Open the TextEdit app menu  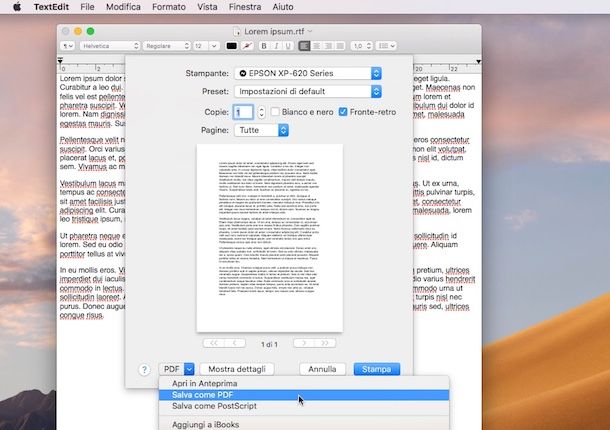coord(51,7)
